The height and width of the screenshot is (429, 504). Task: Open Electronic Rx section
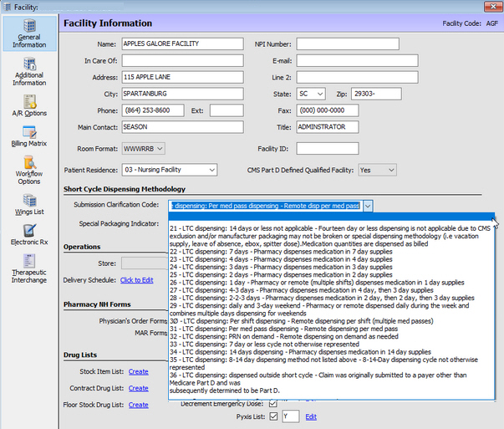coord(29,235)
